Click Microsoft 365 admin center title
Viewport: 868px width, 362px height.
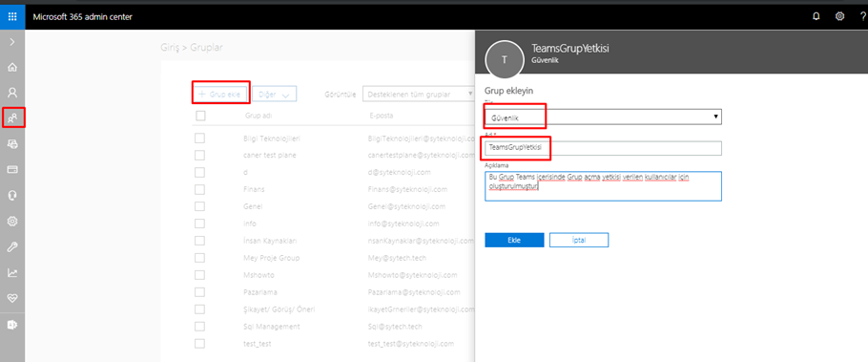pos(82,16)
